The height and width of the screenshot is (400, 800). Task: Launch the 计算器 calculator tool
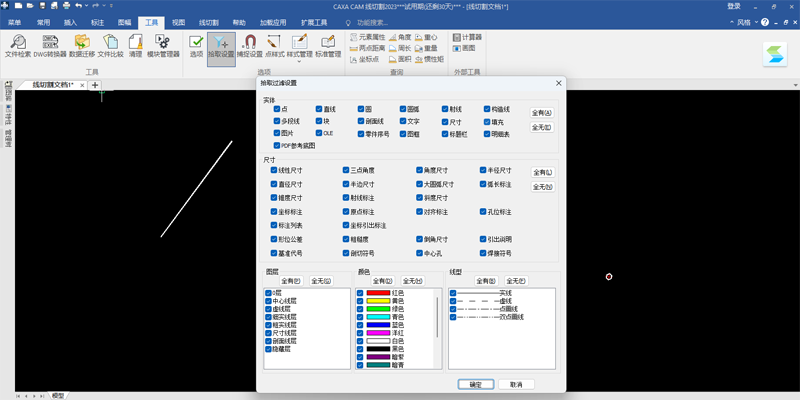pos(467,37)
